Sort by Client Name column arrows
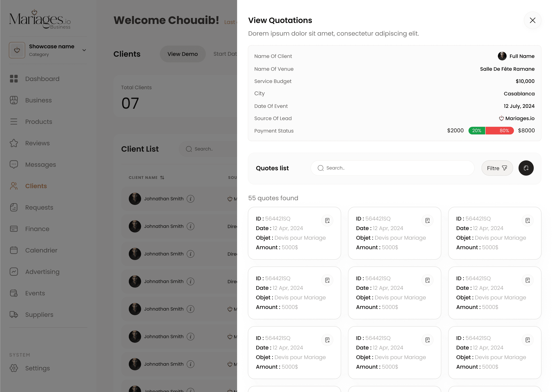 click(x=162, y=178)
